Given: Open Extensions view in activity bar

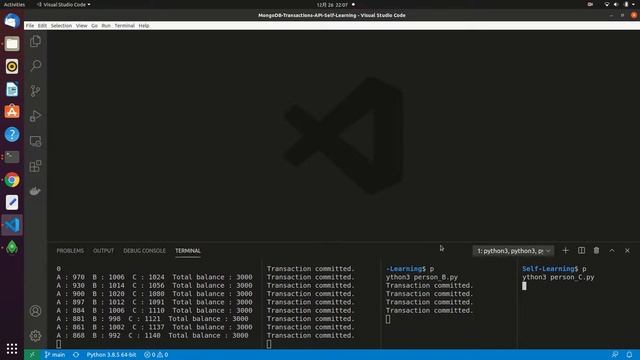Looking at the screenshot, I should point(36,166).
